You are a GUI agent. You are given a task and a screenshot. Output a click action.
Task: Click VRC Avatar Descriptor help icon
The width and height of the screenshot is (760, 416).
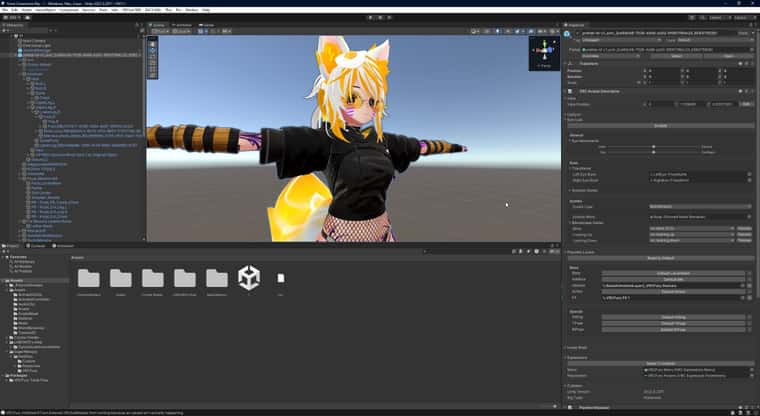click(x=740, y=91)
